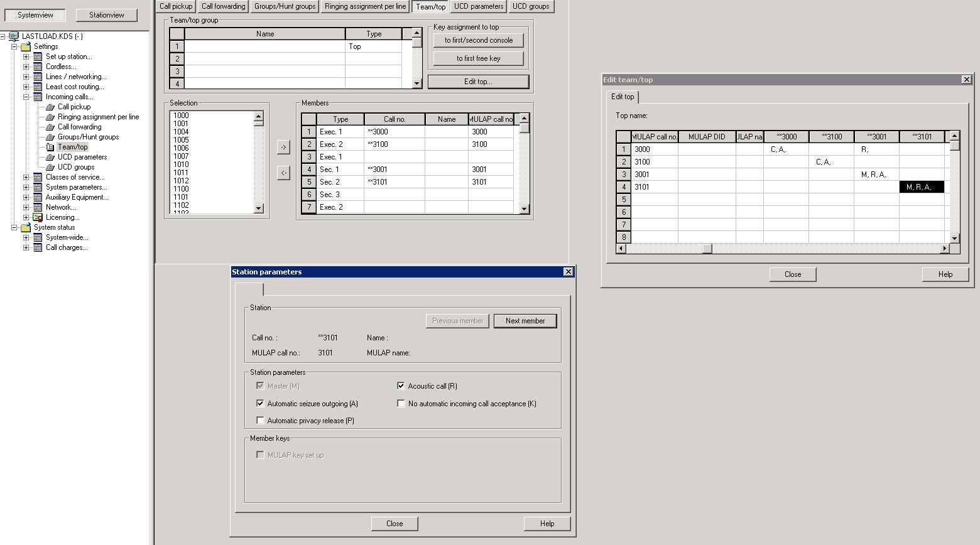Expand the Lines / networking node
980x545 pixels.
[26, 77]
